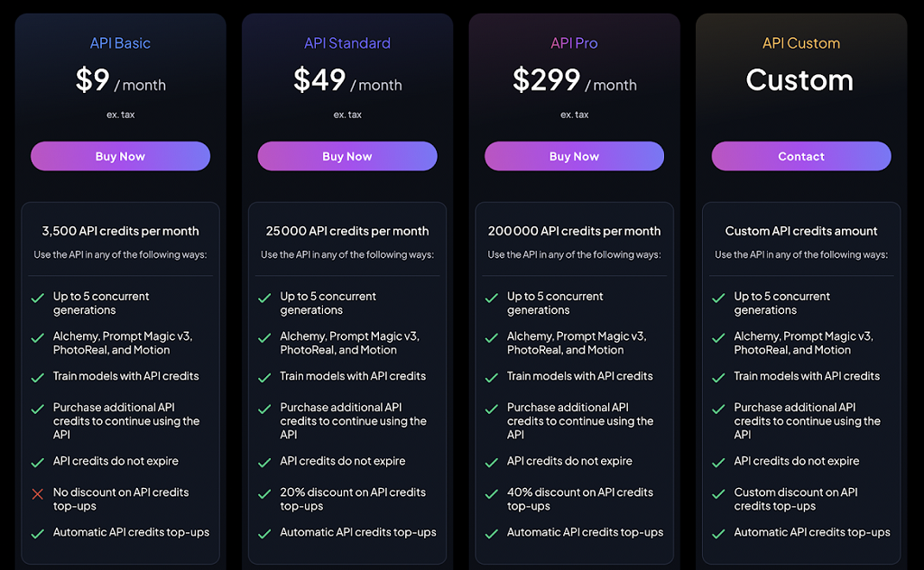Click checkmark beside Custom discount on API credits
924x570 pixels.
(718, 494)
